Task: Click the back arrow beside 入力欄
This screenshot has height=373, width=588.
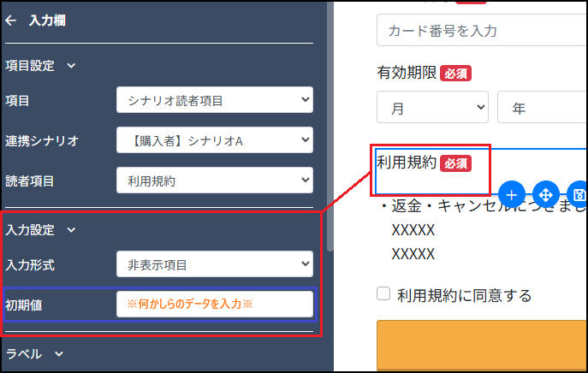Action: click(10, 20)
